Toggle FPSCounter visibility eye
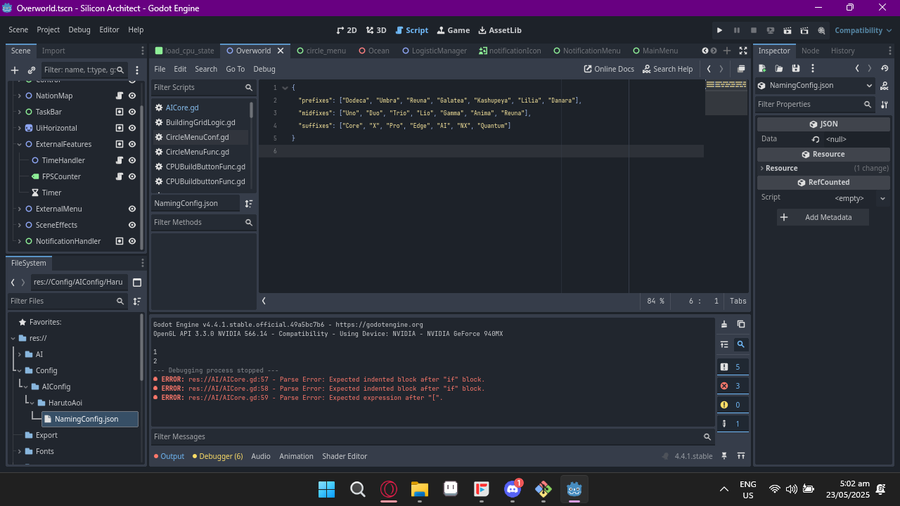 [x=132, y=176]
